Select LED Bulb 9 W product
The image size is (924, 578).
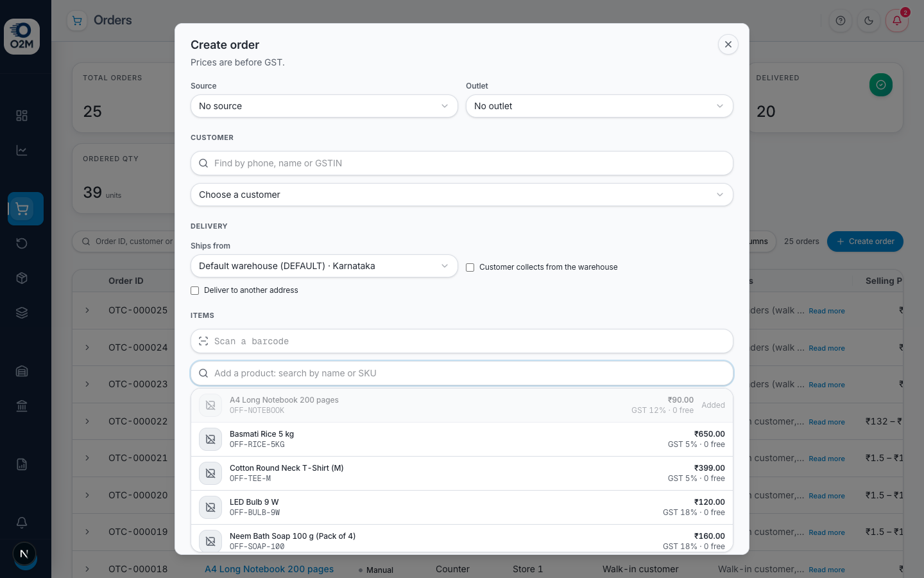462,507
